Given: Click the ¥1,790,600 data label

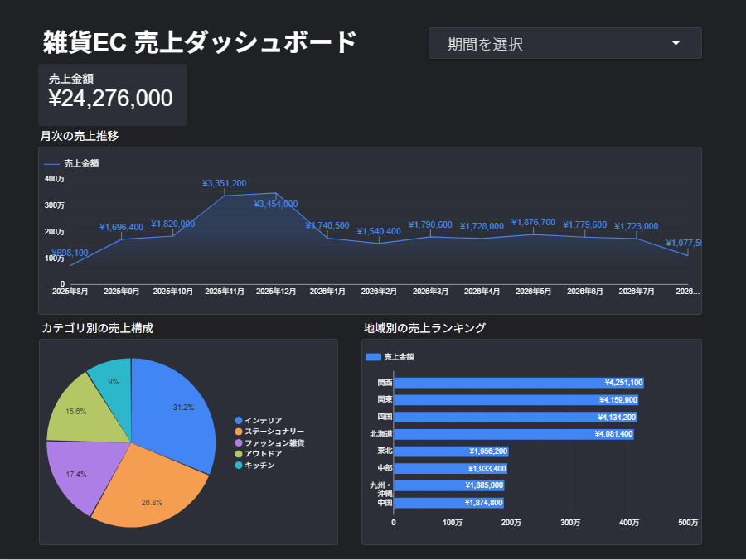Looking at the screenshot, I should point(430,224).
